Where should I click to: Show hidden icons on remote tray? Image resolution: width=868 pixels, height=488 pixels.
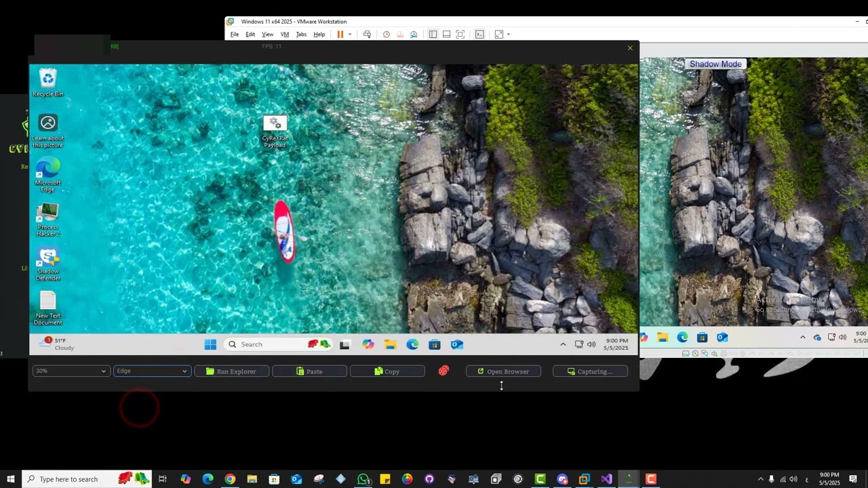pos(563,344)
